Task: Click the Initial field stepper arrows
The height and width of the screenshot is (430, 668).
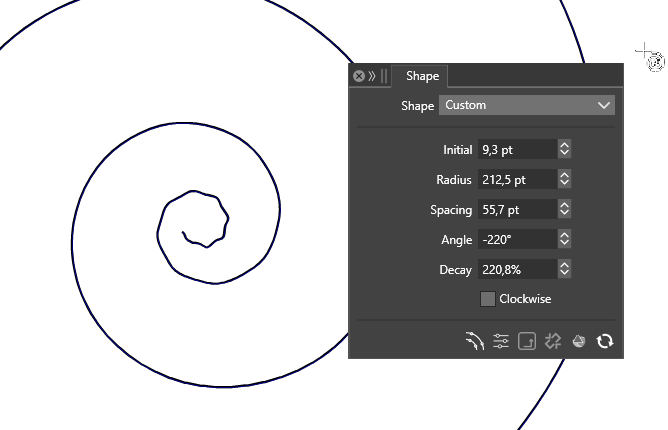Action: click(x=564, y=149)
